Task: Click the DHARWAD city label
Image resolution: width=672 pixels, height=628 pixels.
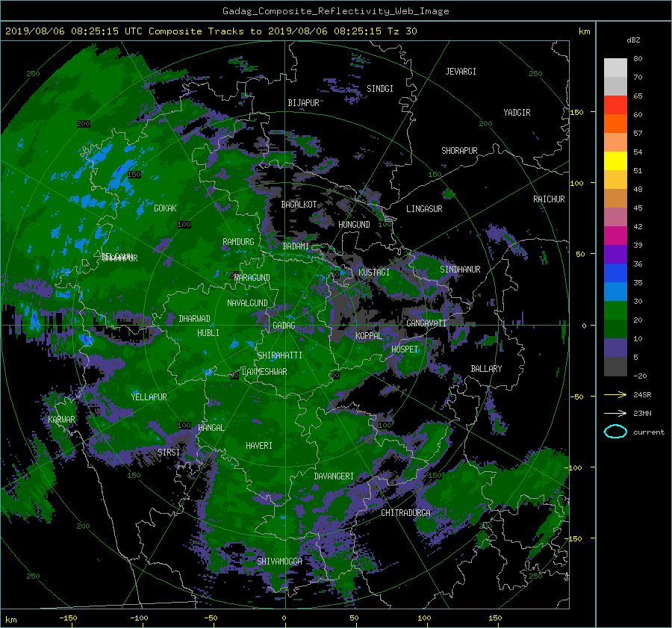Action: (194, 319)
